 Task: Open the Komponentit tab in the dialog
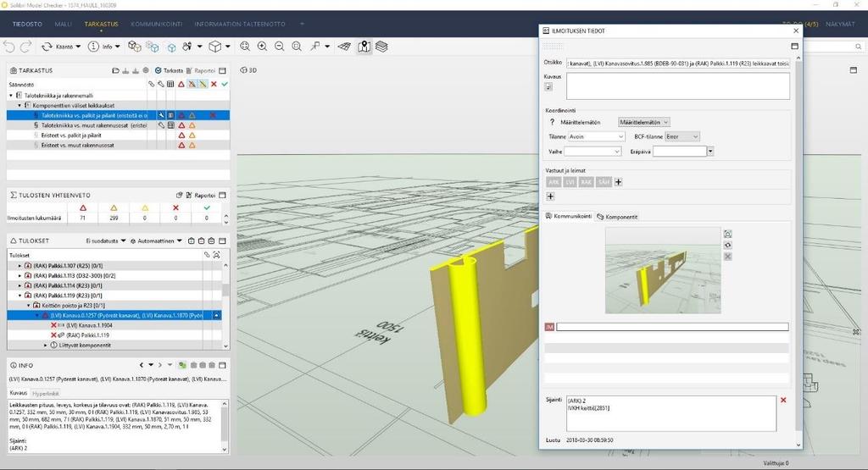[617, 217]
